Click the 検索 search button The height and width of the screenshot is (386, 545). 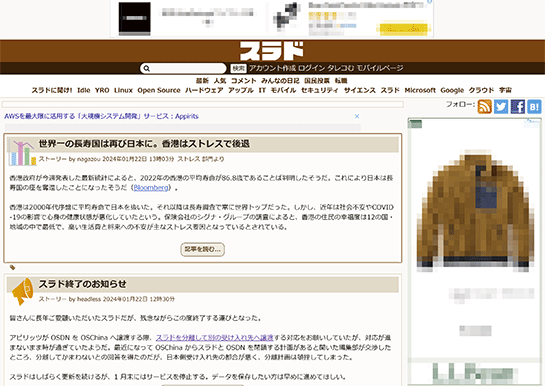pos(238,68)
